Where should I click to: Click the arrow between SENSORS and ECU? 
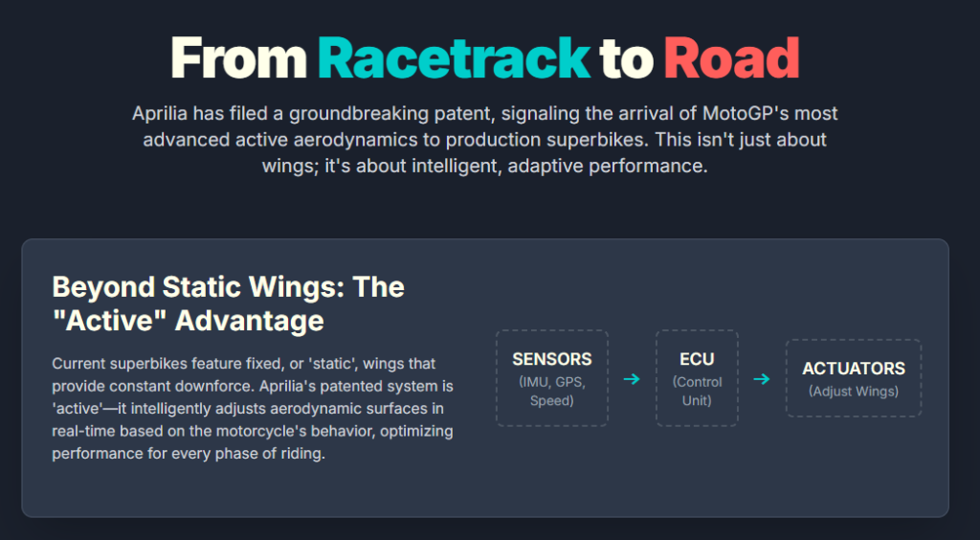click(632, 379)
